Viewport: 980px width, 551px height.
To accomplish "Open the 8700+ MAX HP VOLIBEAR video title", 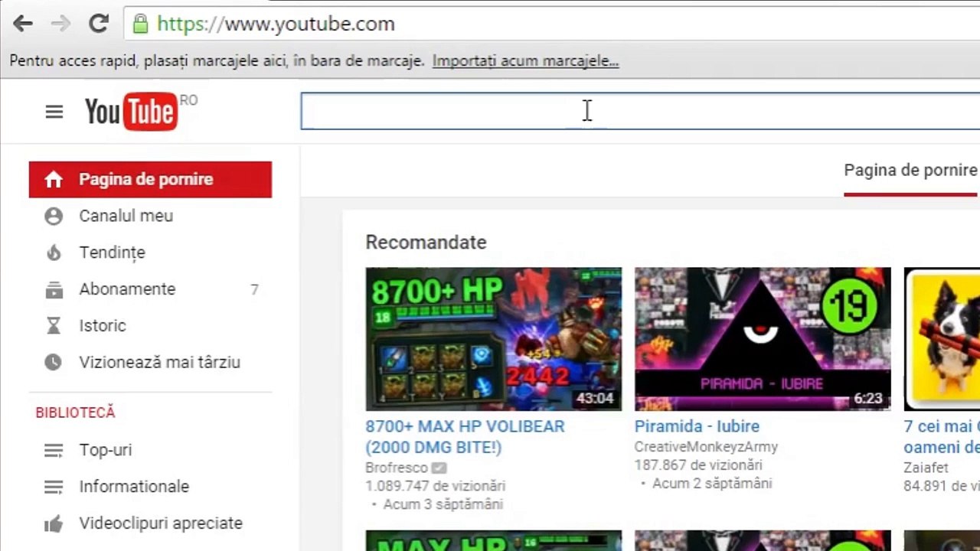I will pos(465,437).
